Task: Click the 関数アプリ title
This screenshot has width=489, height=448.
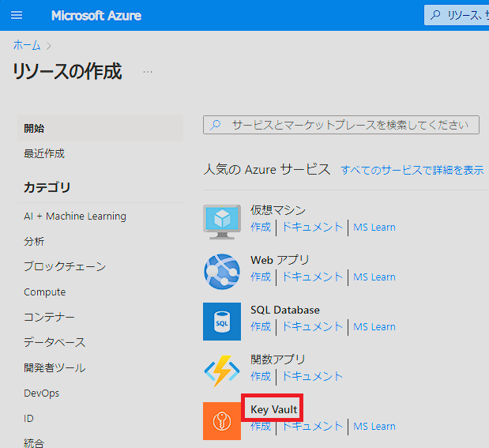Action: point(278,360)
